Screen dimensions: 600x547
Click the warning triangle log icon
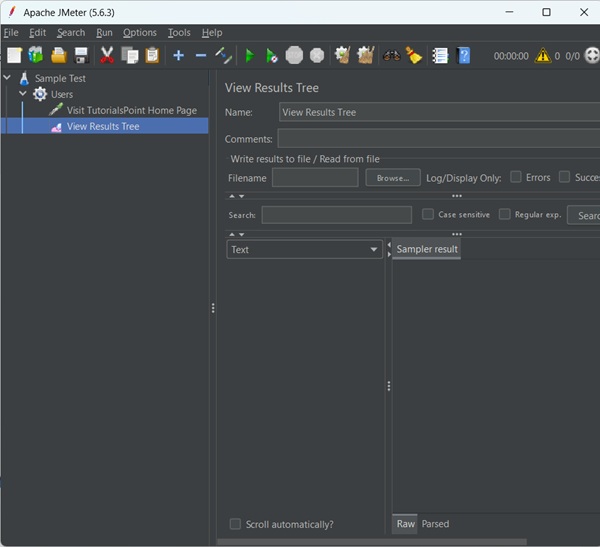click(x=542, y=56)
